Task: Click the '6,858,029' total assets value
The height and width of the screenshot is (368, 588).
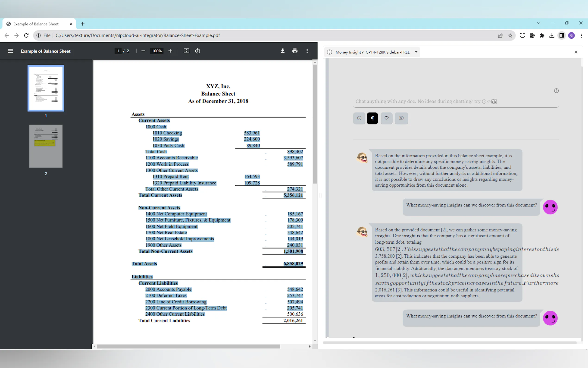Action: tap(293, 263)
